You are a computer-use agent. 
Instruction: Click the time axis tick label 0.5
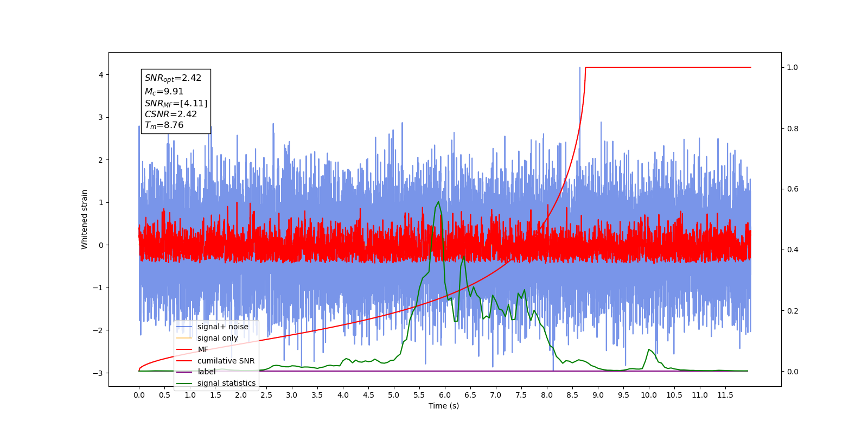click(x=164, y=395)
